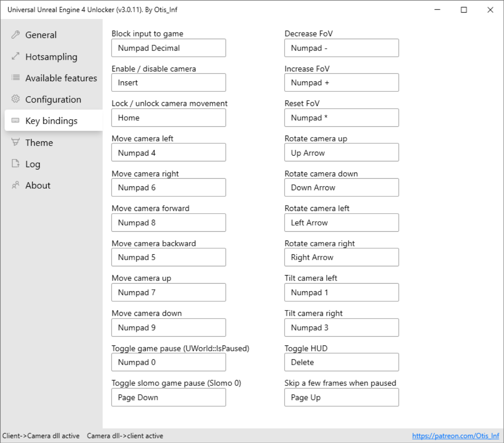Switch to the Configuration tab

(x=53, y=100)
